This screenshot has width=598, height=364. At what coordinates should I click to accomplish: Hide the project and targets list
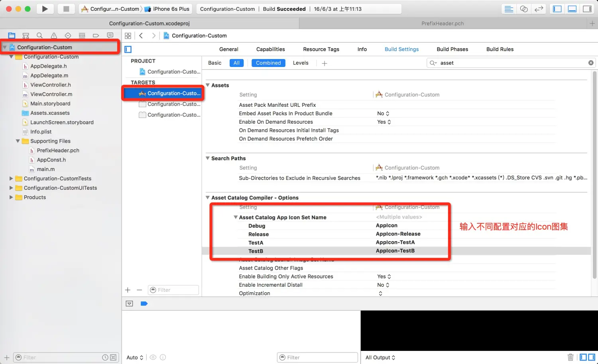[x=128, y=49]
